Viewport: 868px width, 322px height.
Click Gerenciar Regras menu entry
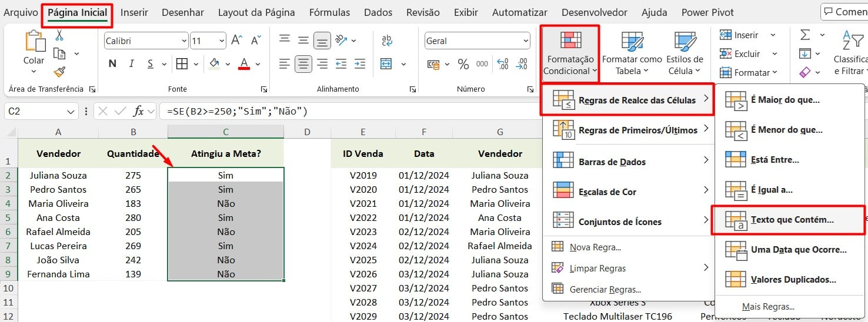tap(629, 289)
